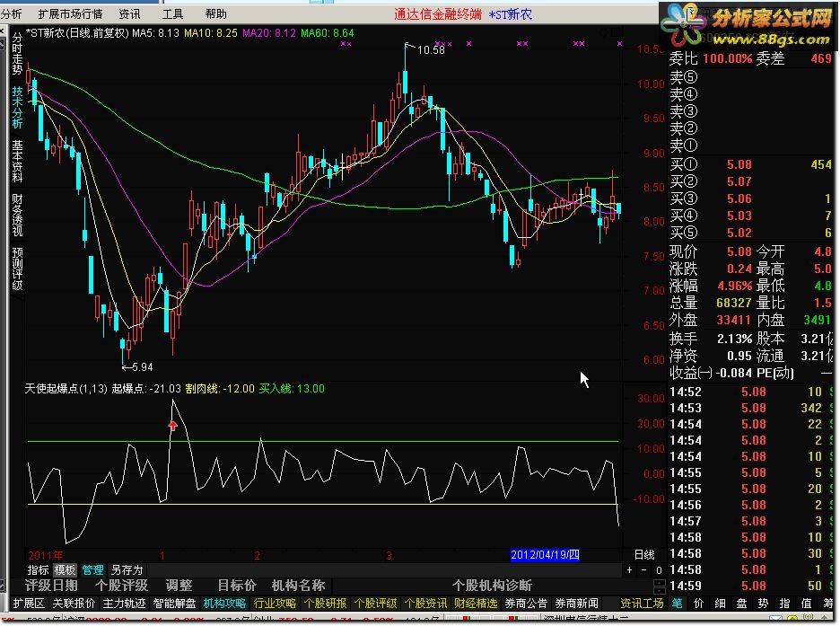Viewport: 840px width, 626px height.
Task: Open the 个股研报 tab
Action: click(x=325, y=604)
